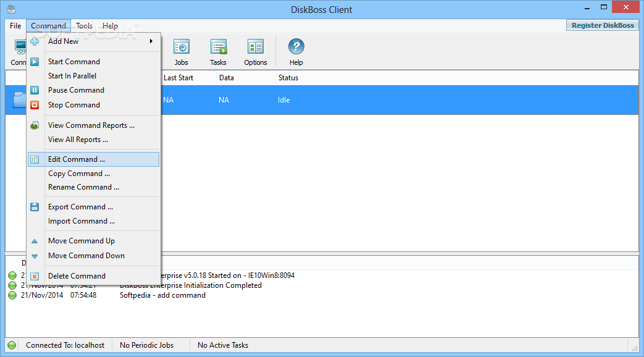
Task: Click the pause icon beside Pause Command
Action: 35,90
